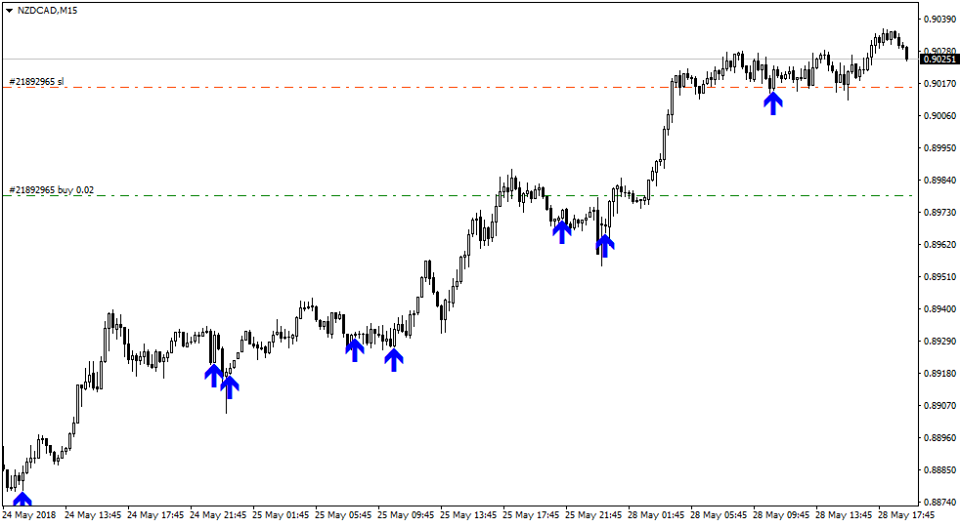Click the left arrow of the pair near 24 May 21:45

pos(213,375)
